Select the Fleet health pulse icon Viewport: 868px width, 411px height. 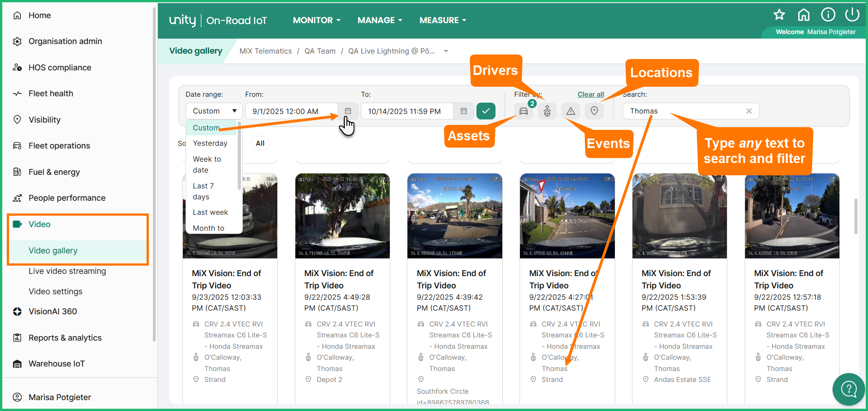coord(17,94)
